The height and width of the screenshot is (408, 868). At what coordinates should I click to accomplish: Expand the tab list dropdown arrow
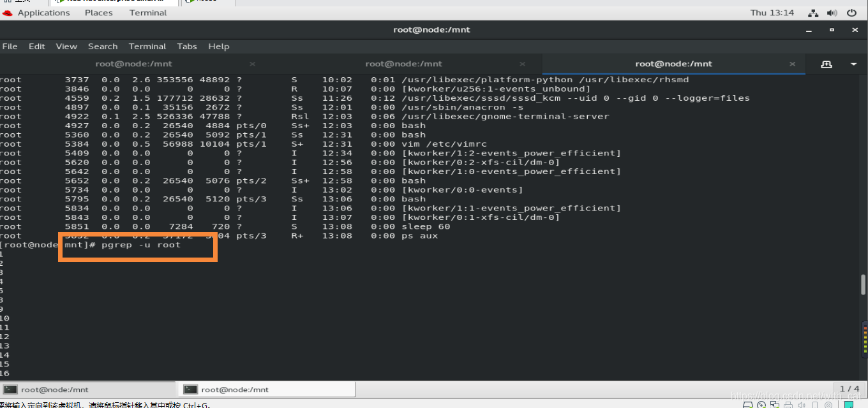853,64
